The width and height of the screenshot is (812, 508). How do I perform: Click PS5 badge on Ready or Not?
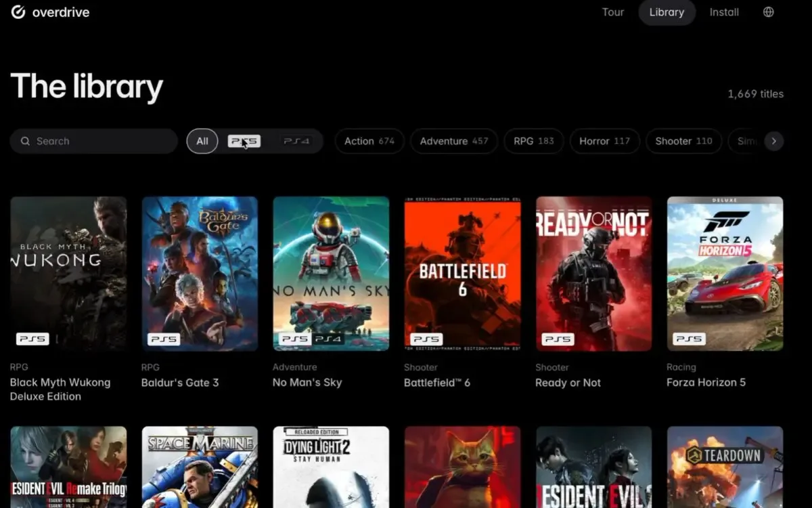coord(558,339)
